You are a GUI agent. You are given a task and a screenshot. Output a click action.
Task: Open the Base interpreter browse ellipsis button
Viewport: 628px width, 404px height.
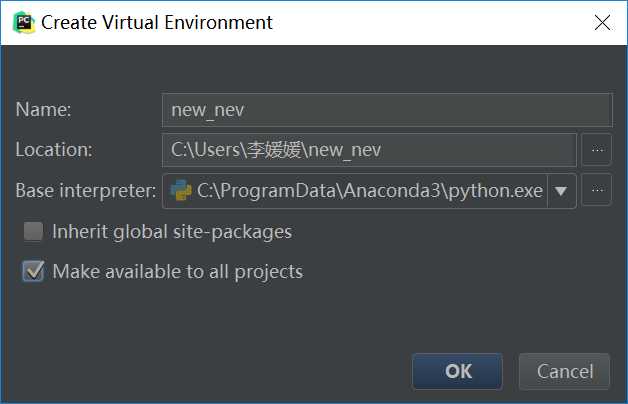tap(597, 190)
